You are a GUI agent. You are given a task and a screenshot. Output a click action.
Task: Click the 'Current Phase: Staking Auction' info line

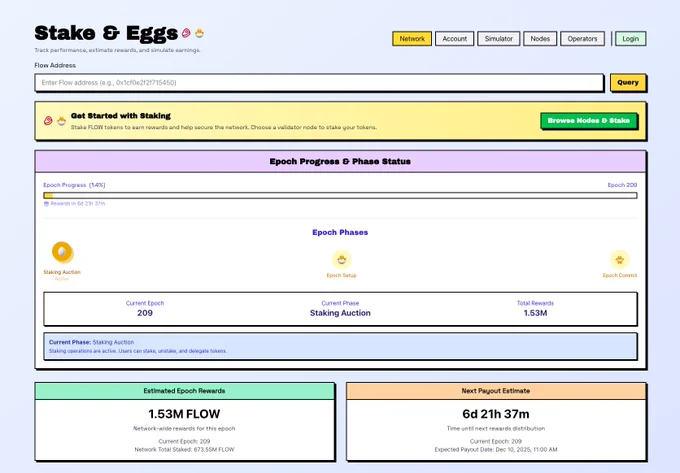pyautogui.click(x=92, y=342)
